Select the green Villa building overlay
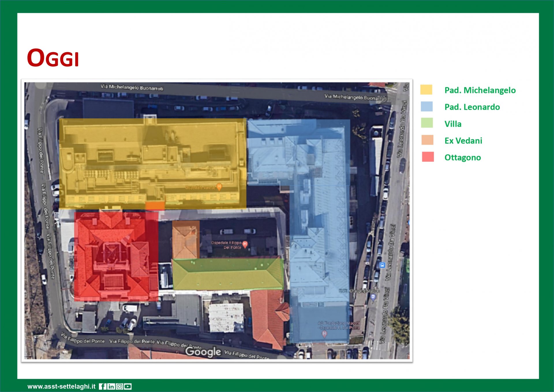554x392 pixels. [x=228, y=274]
